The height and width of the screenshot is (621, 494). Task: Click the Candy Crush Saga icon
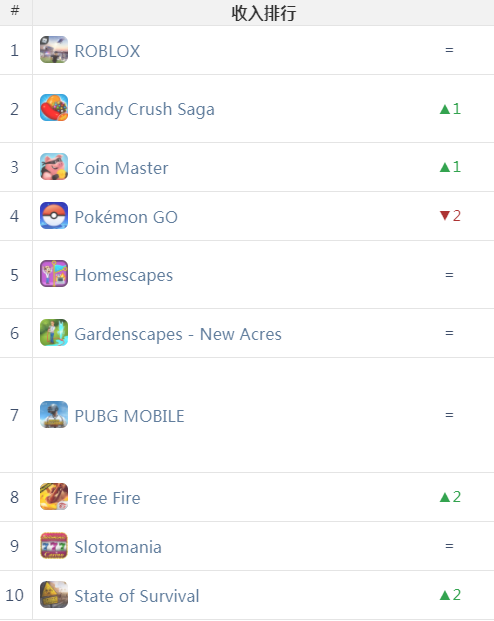coord(54,108)
